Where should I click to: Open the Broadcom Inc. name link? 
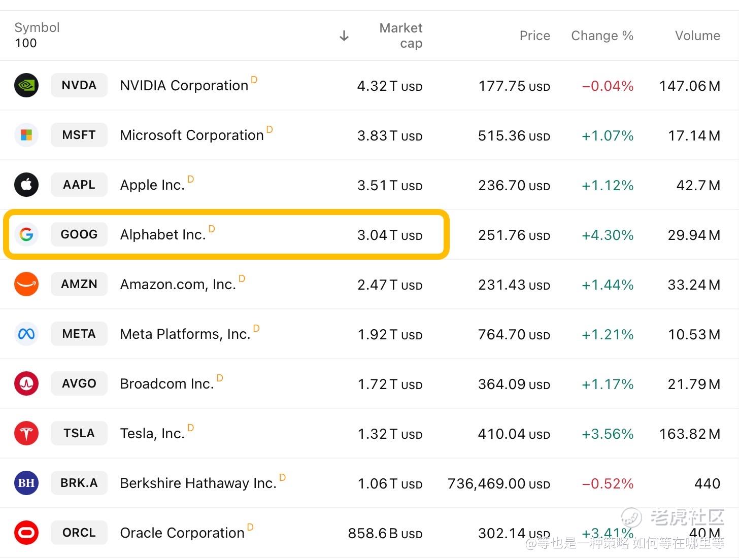point(167,383)
